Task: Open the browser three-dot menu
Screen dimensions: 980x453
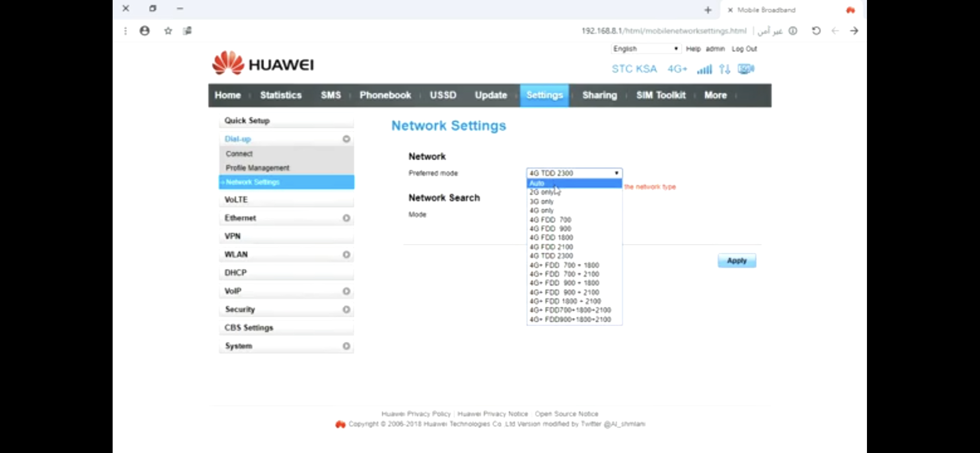Action: point(126,31)
